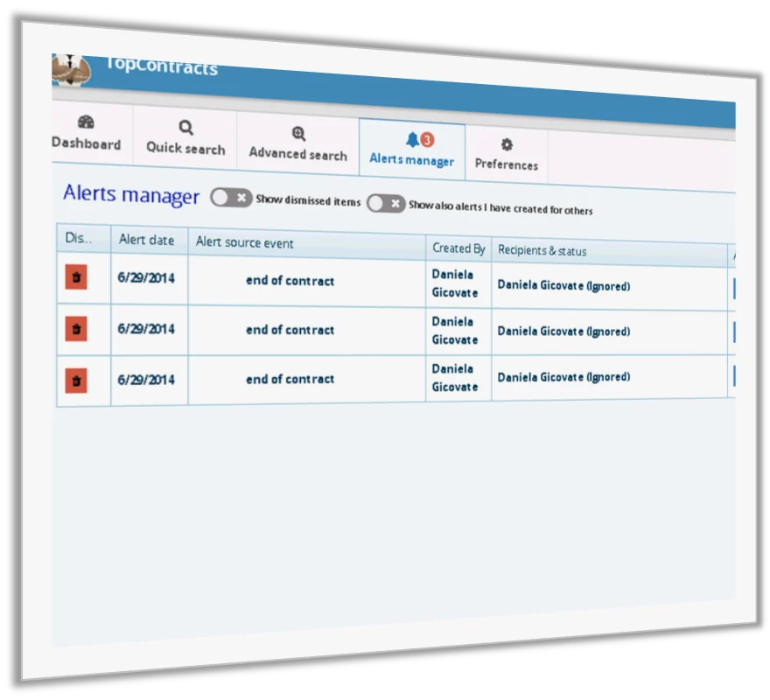Click the third row's 6/29/2014 date

(146, 380)
